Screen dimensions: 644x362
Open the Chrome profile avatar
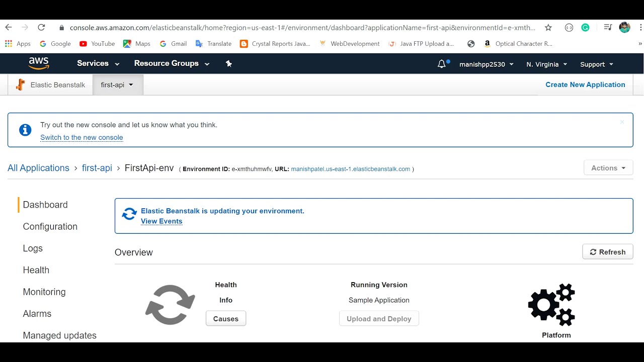click(x=625, y=28)
